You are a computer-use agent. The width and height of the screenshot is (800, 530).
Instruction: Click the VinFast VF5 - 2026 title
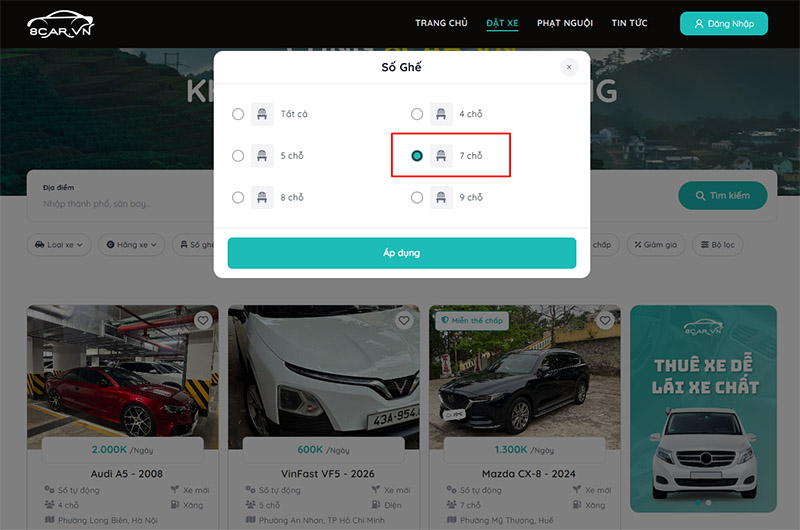coord(328,474)
